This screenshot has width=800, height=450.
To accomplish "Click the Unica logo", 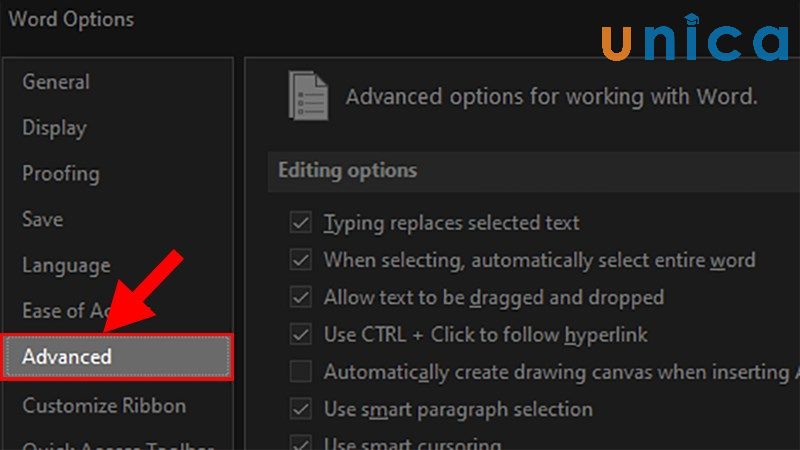I will [x=694, y=41].
